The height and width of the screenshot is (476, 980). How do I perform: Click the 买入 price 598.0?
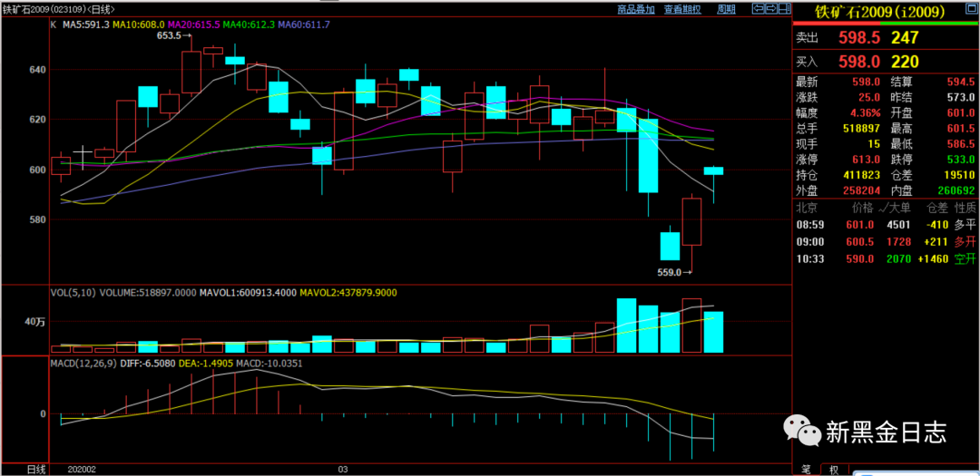(x=858, y=62)
